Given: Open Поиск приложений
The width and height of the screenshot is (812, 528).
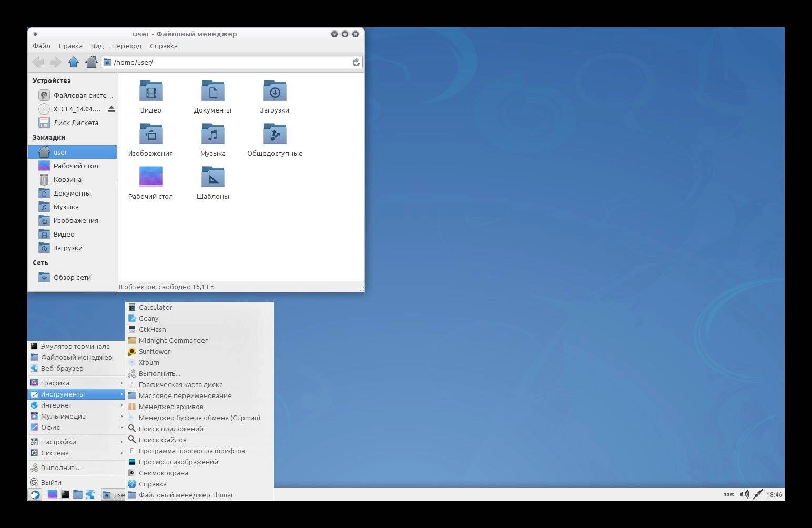Looking at the screenshot, I should pos(199,429).
